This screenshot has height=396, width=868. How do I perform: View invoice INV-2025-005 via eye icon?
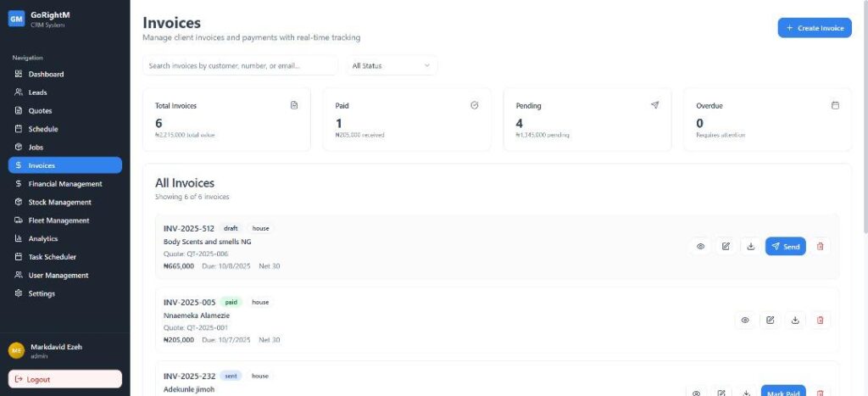[745, 321]
